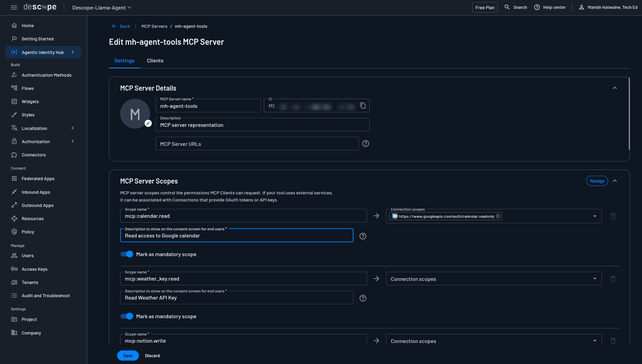642x364 pixels.
Task: Open the Descope-Llama-Agent project dropdown
Action: pos(102,7)
